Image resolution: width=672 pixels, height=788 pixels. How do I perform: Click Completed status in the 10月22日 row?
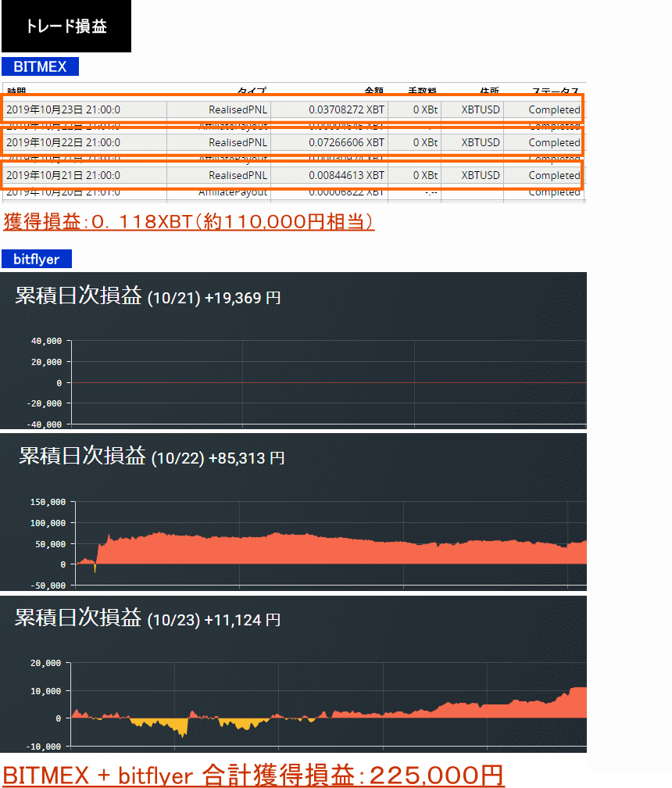tap(553, 142)
